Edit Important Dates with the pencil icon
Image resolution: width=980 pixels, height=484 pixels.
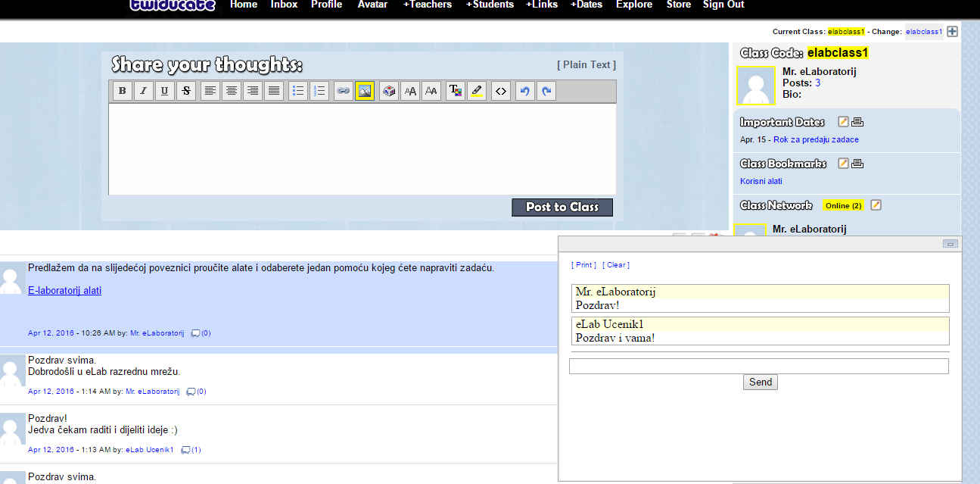(x=843, y=122)
